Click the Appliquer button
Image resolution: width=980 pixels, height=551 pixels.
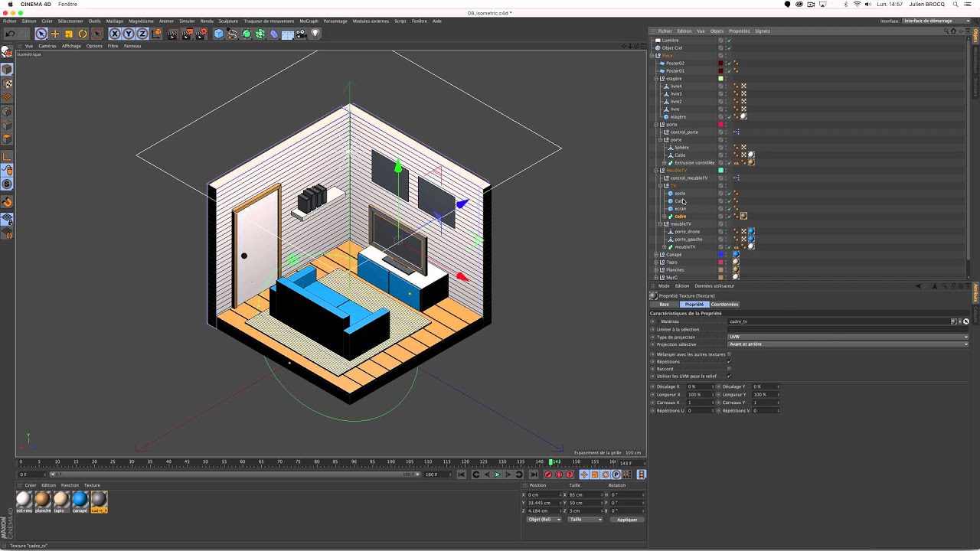[627, 520]
